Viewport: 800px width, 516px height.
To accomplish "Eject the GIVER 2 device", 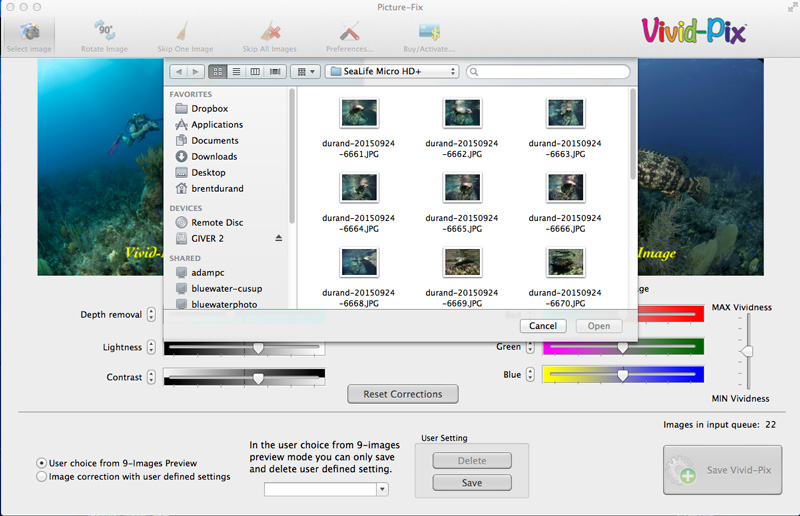I will point(278,239).
